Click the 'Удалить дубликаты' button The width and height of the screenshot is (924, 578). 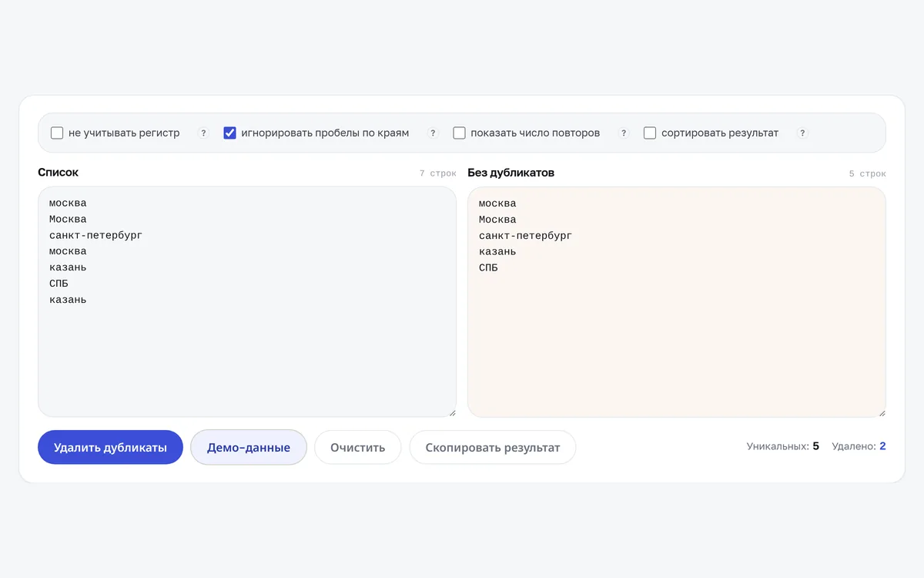coord(110,448)
